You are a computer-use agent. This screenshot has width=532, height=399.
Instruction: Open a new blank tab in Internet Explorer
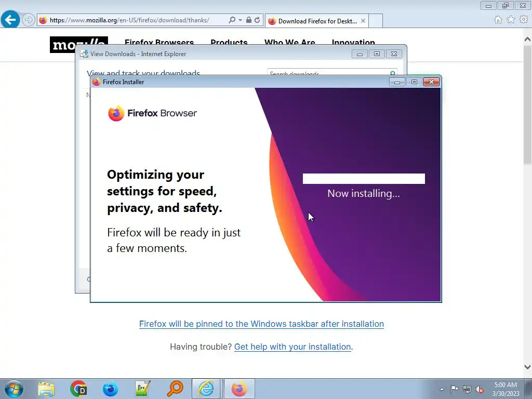(x=376, y=21)
